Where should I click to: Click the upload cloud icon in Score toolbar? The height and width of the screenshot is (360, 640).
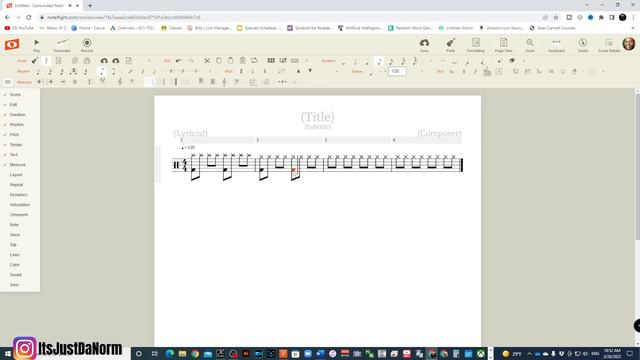(104, 61)
